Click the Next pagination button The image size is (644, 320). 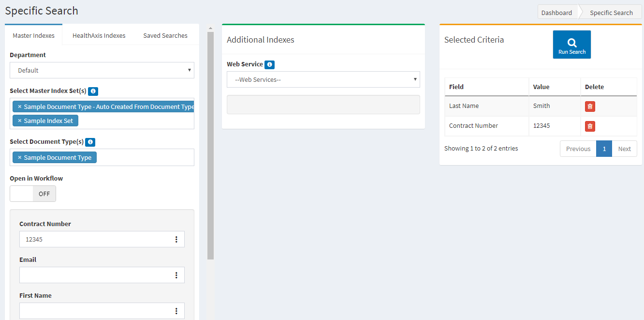point(624,149)
